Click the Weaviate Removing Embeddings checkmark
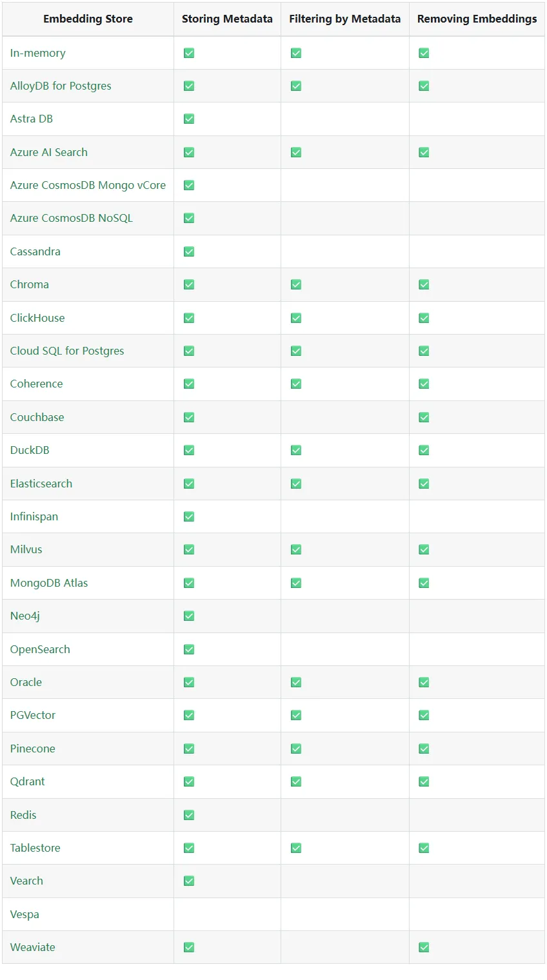 [424, 947]
